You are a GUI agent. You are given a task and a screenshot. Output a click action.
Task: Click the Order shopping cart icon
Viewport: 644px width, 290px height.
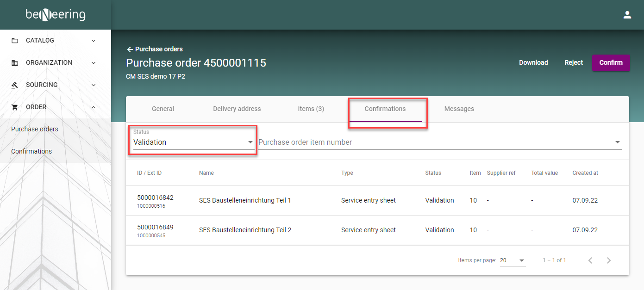coord(15,107)
